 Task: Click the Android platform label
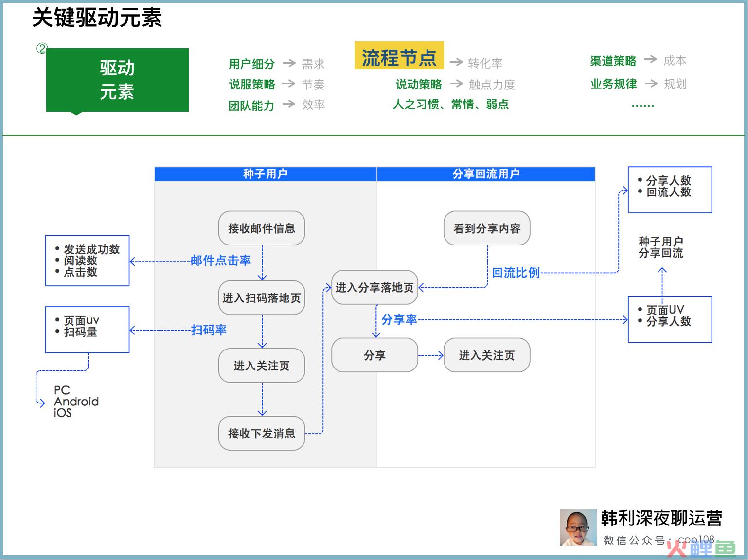point(76,402)
